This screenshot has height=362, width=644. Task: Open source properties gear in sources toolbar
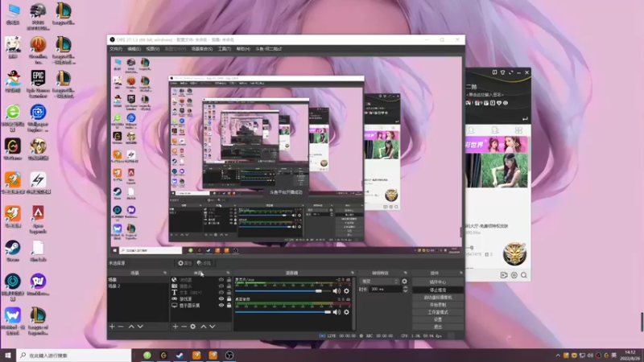[x=192, y=327]
